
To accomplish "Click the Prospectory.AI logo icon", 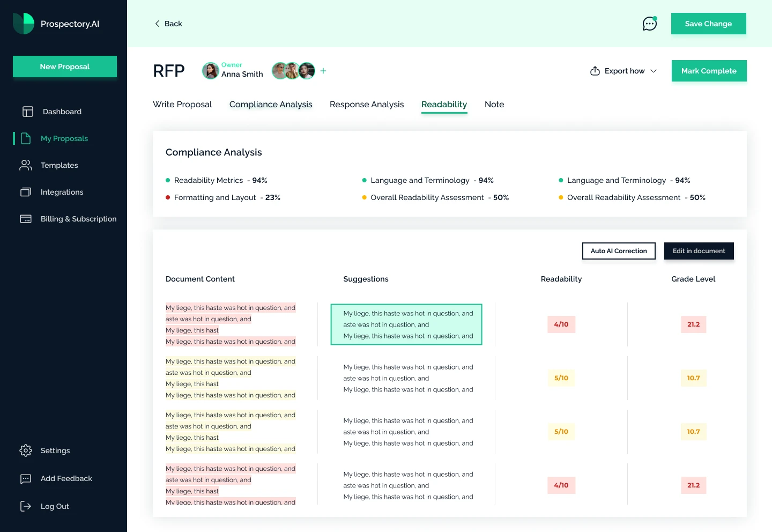I will coord(24,24).
